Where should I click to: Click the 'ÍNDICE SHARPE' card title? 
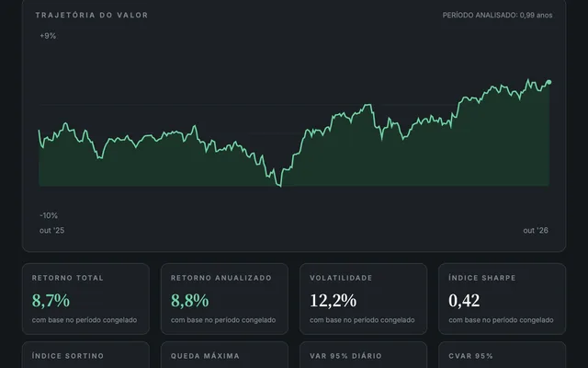[x=481, y=278]
